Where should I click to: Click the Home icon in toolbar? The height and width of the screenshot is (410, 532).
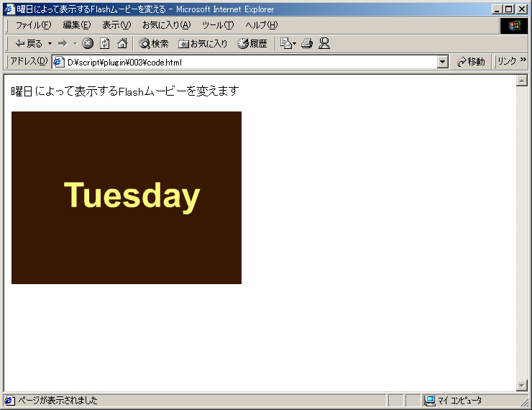(122, 43)
